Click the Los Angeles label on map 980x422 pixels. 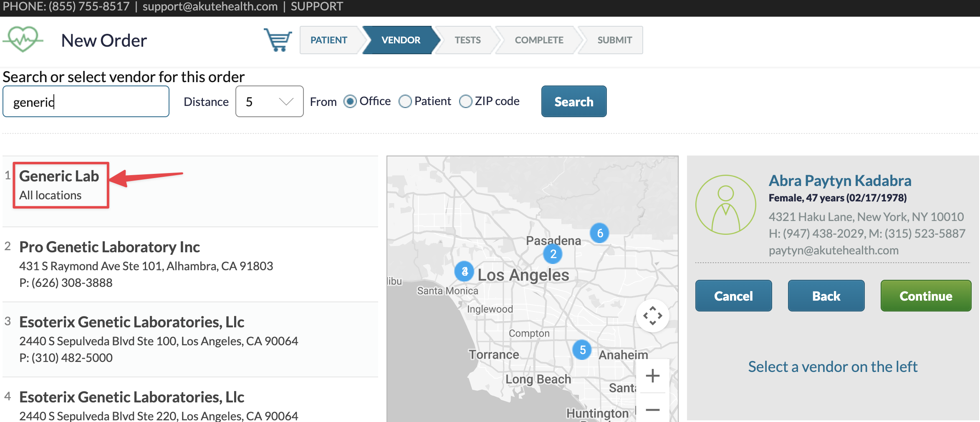point(523,275)
